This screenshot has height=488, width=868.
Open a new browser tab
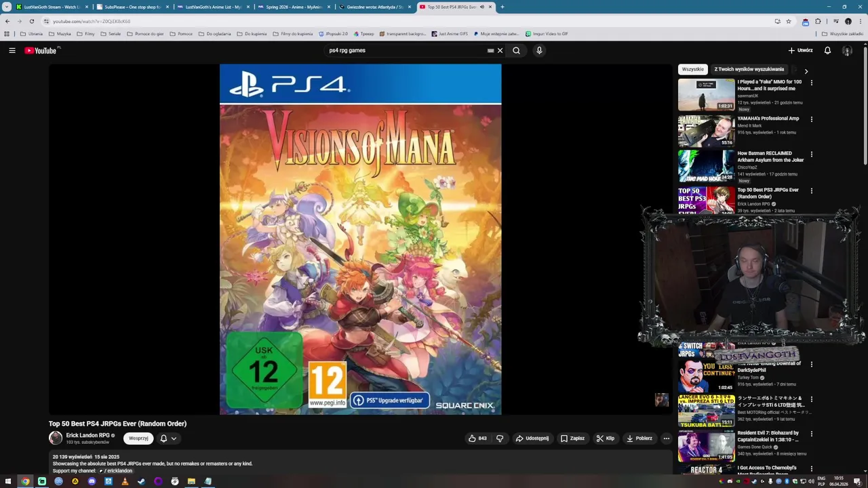[x=502, y=7]
